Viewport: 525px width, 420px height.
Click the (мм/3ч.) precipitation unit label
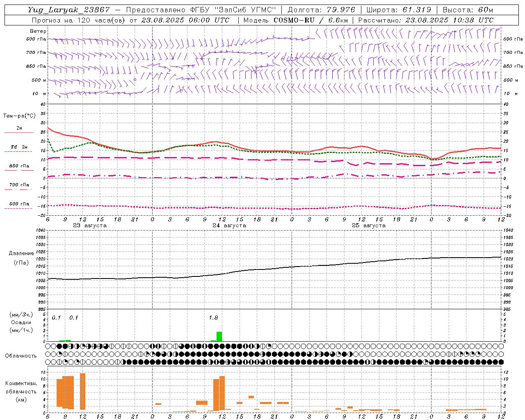coord(21,315)
